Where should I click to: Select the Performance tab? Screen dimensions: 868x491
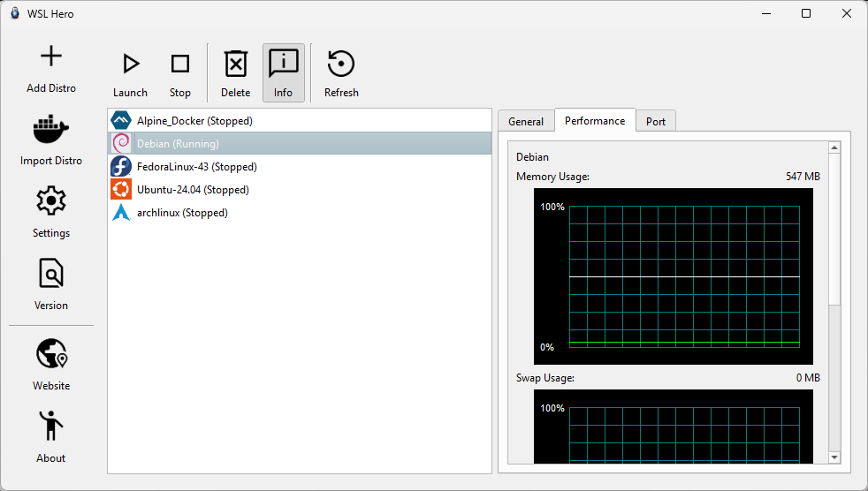click(x=595, y=121)
